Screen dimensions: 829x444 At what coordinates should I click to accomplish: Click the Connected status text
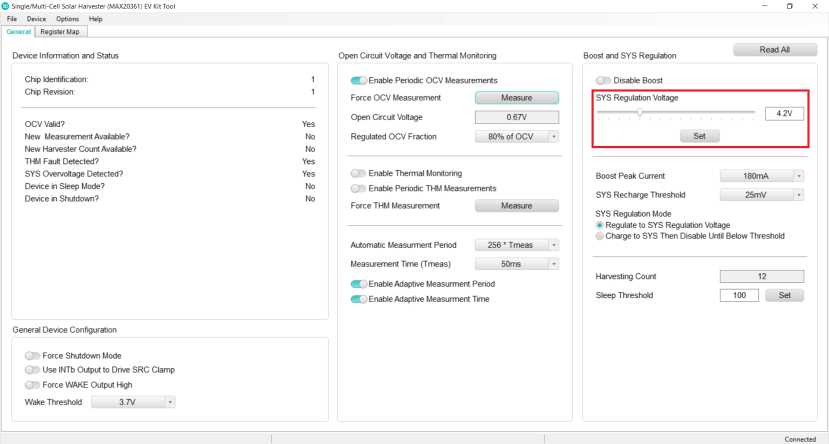(800, 439)
